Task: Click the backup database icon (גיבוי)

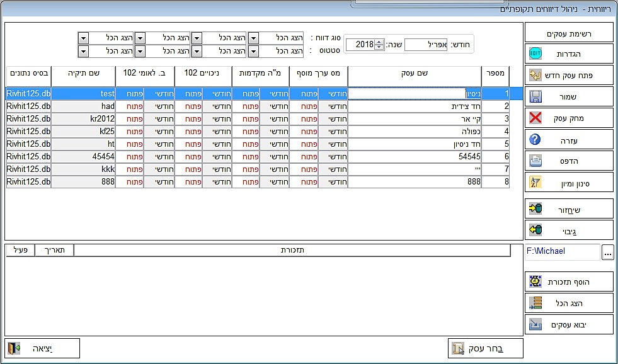Action: (x=535, y=230)
